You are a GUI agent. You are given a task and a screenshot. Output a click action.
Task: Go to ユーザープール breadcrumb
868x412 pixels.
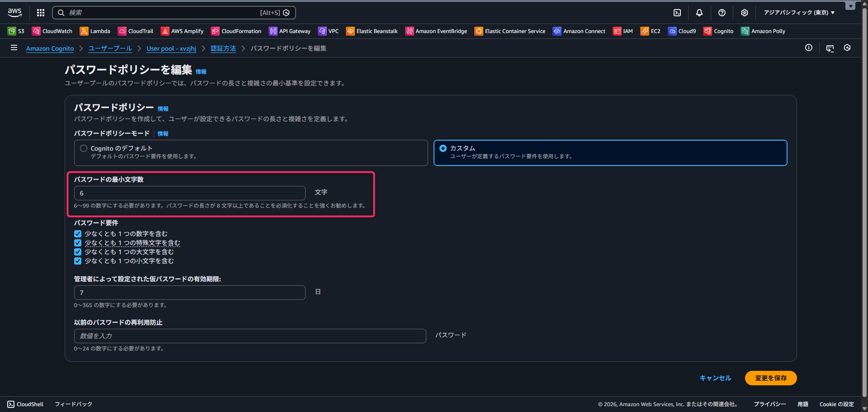click(110, 48)
